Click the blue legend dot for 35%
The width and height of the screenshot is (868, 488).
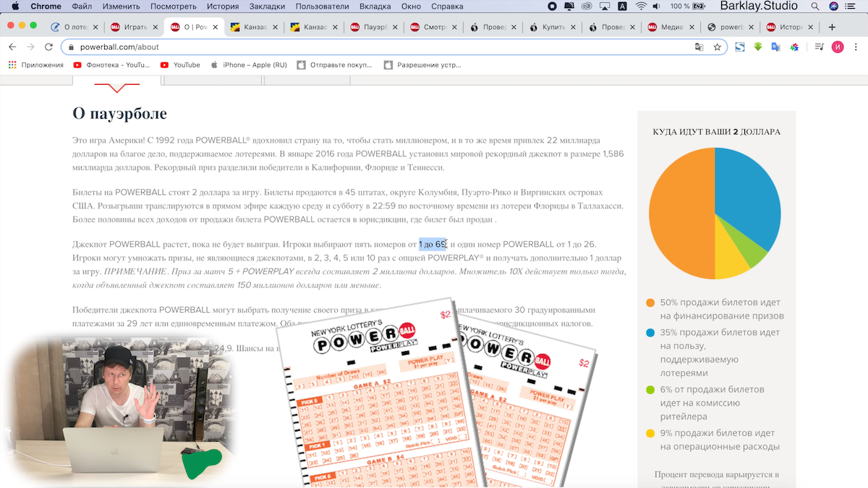coord(650,332)
